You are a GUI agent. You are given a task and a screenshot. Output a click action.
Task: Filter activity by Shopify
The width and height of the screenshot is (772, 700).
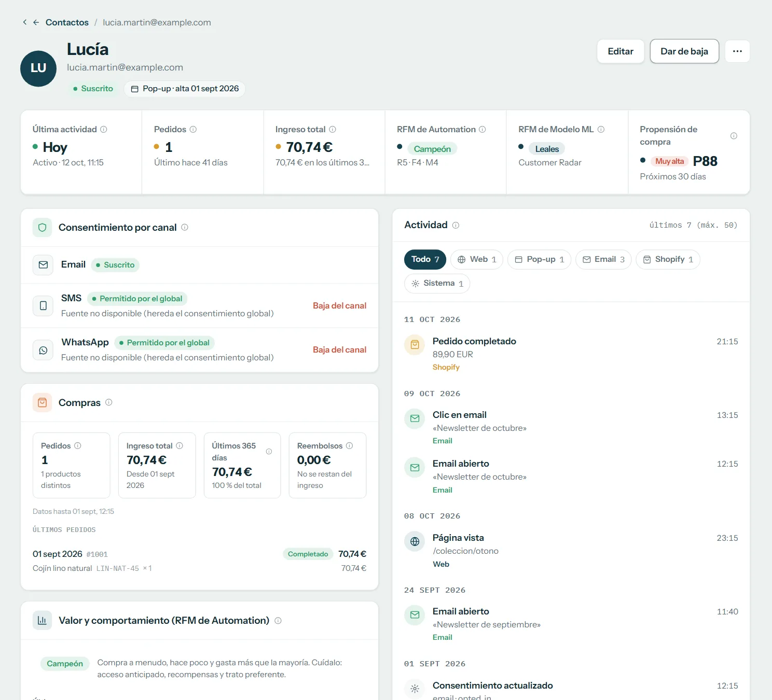pyautogui.click(x=668, y=259)
